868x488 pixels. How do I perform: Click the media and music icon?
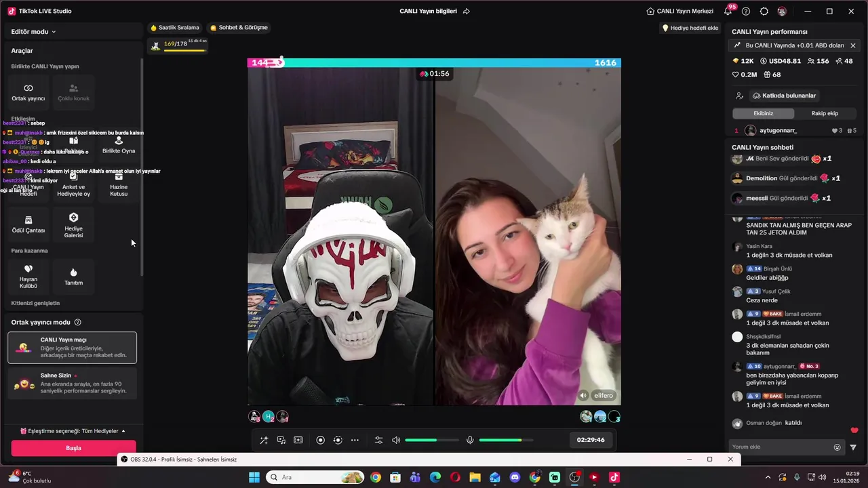[x=281, y=441]
